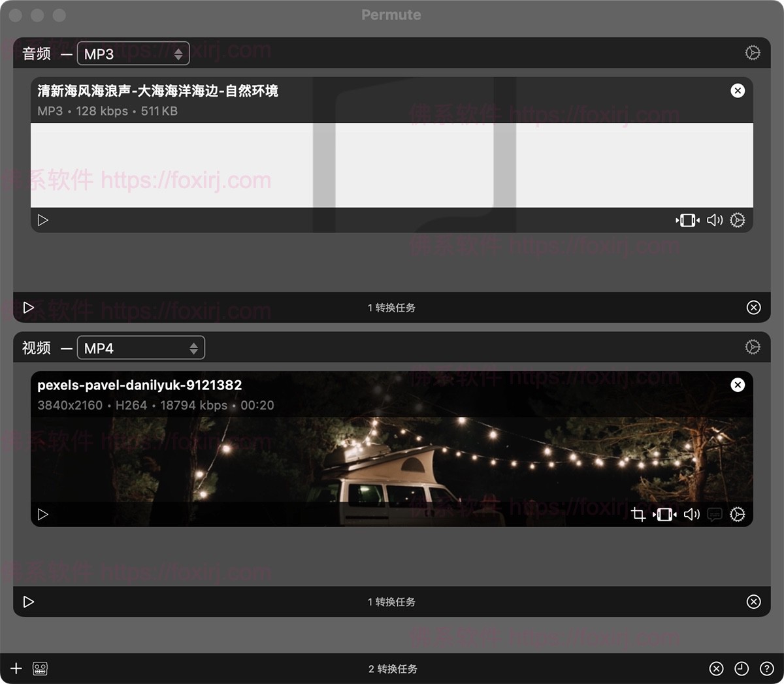Open the MP3 format dropdown
The image size is (784, 684).
tap(133, 53)
